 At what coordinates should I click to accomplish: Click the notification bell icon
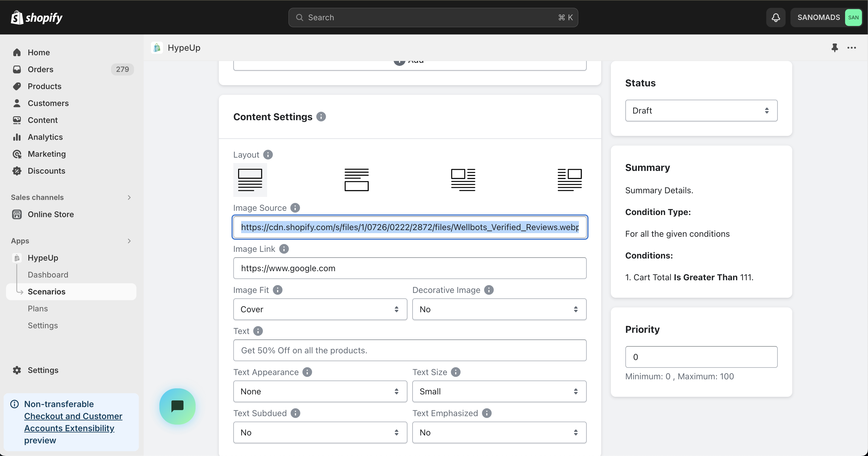coord(776,18)
